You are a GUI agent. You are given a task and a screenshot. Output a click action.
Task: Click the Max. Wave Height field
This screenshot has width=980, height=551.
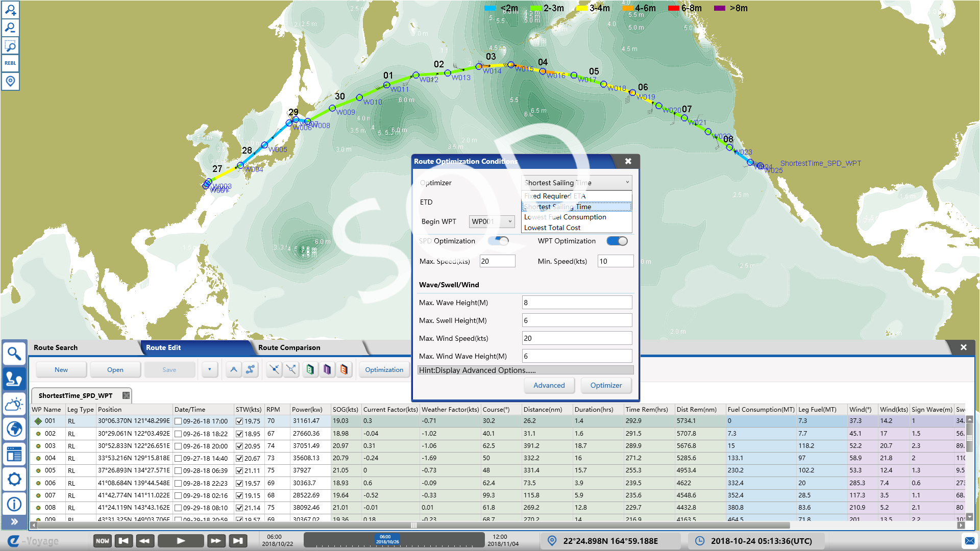click(577, 303)
